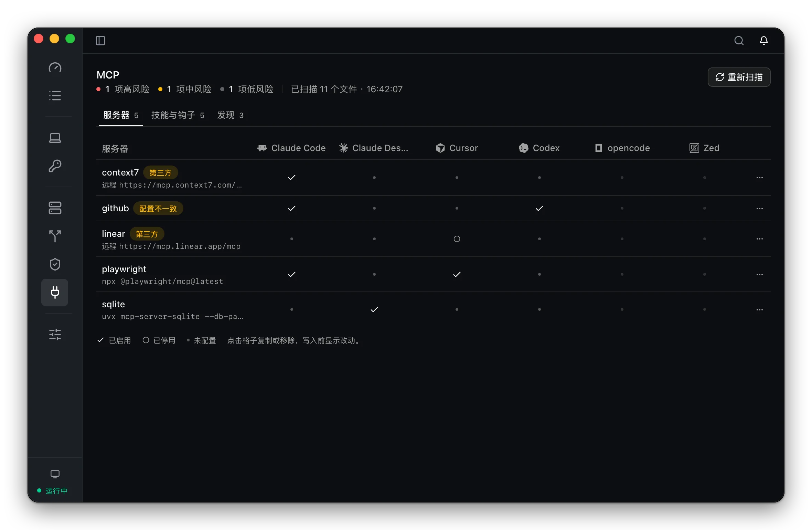Open the list view icon in sidebar

tap(55, 95)
